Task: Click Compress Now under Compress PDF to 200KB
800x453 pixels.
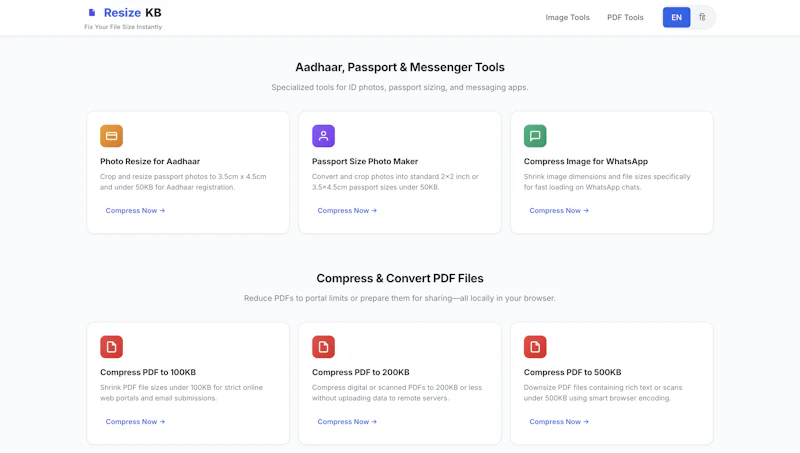Action: [347, 422]
